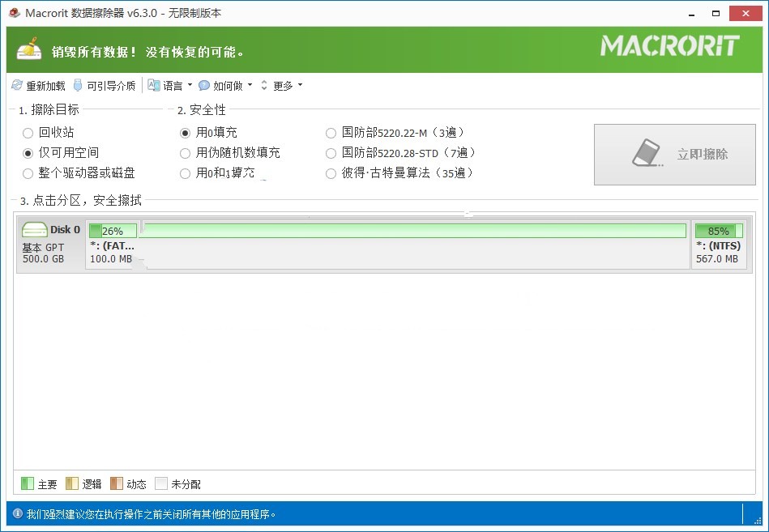Minimize the Macrorit window
769x532 pixels.
point(691,14)
